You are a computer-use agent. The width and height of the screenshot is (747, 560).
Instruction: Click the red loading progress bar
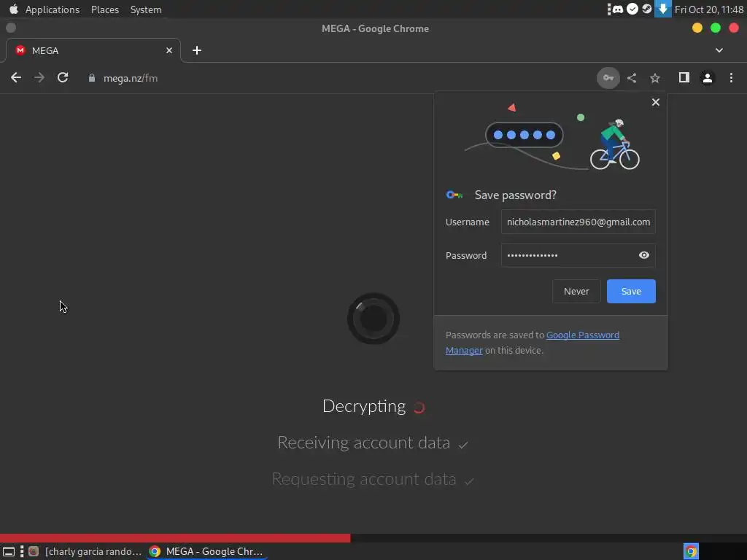coord(175,538)
